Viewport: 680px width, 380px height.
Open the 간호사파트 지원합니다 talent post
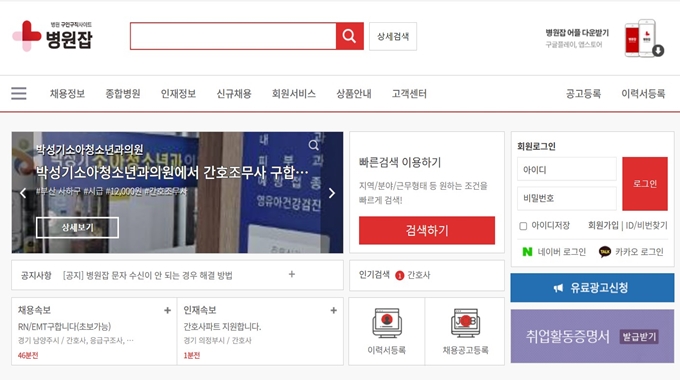(222, 326)
